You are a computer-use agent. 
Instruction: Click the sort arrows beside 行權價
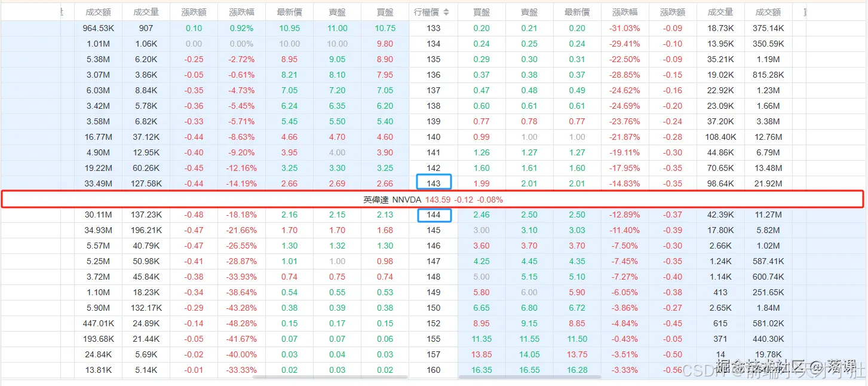446,12
